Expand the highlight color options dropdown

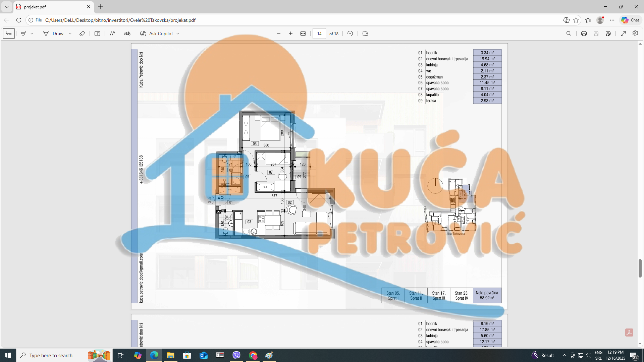tap(32, 34)
